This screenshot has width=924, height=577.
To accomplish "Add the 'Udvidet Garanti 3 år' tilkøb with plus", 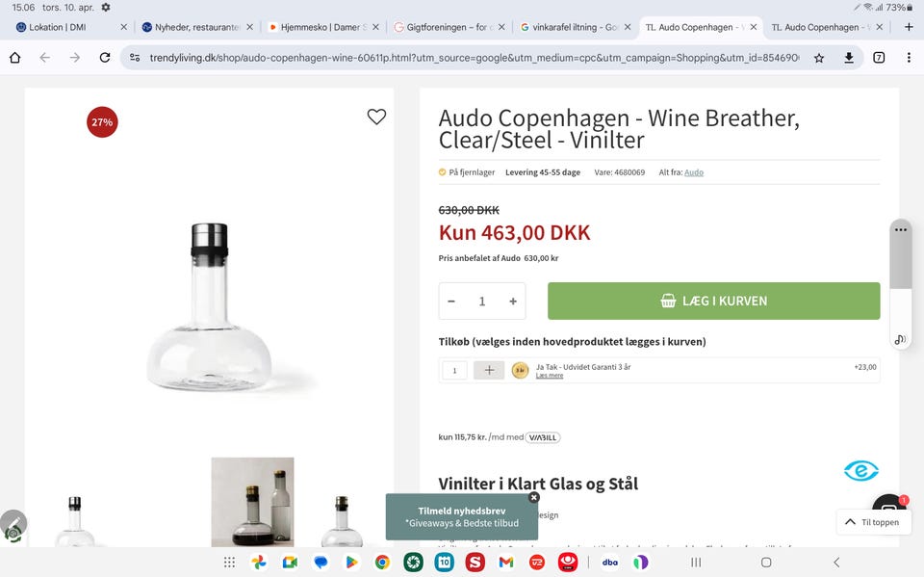I will point(489,370).
